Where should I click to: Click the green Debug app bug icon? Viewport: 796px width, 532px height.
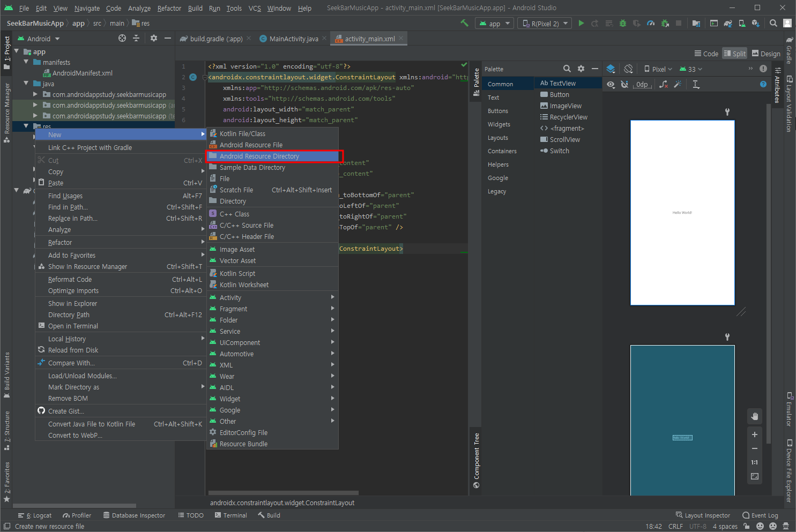coord(622,23)
